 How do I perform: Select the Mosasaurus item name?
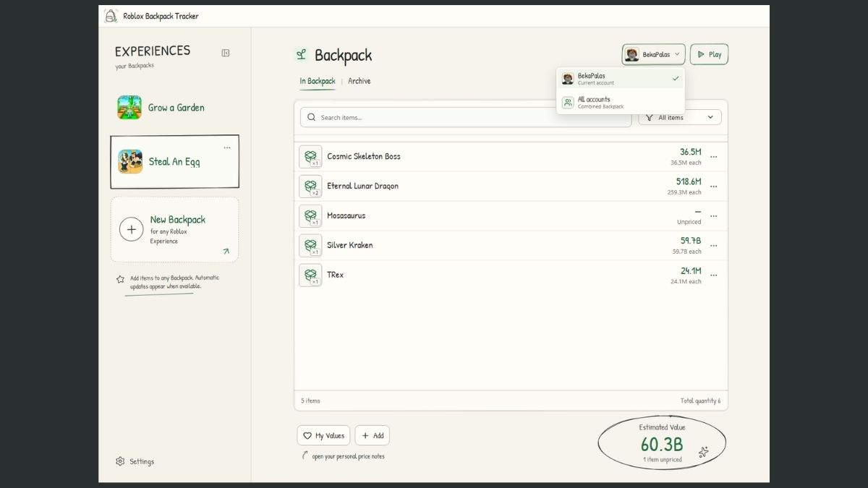tap(346, 215)
